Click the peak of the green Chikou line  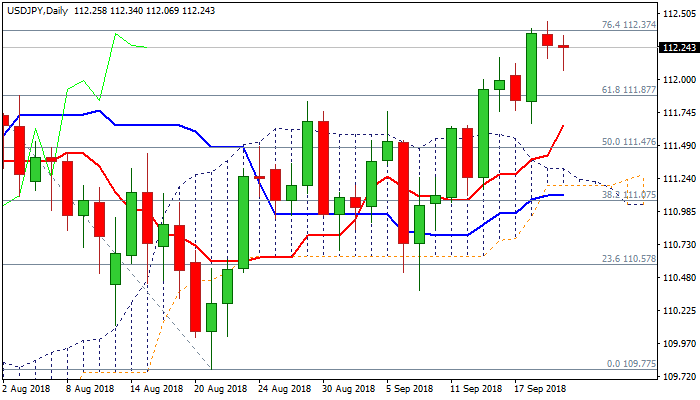pyautogui.click(x=116, y=34)
